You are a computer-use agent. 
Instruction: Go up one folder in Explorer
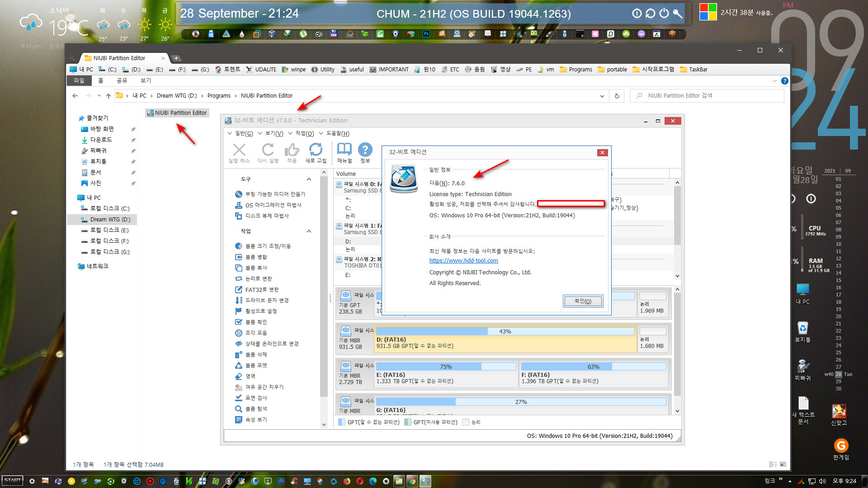(108, 96)
